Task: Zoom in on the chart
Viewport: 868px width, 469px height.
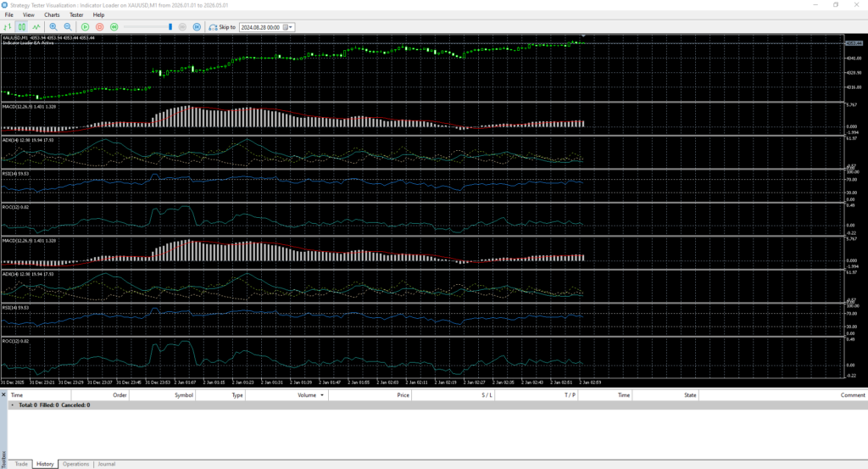Action: click(x=53, y=26)
